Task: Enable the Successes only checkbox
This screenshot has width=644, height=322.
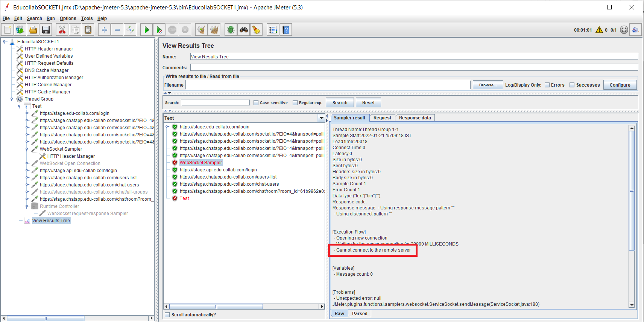Action: pos(572,85)
